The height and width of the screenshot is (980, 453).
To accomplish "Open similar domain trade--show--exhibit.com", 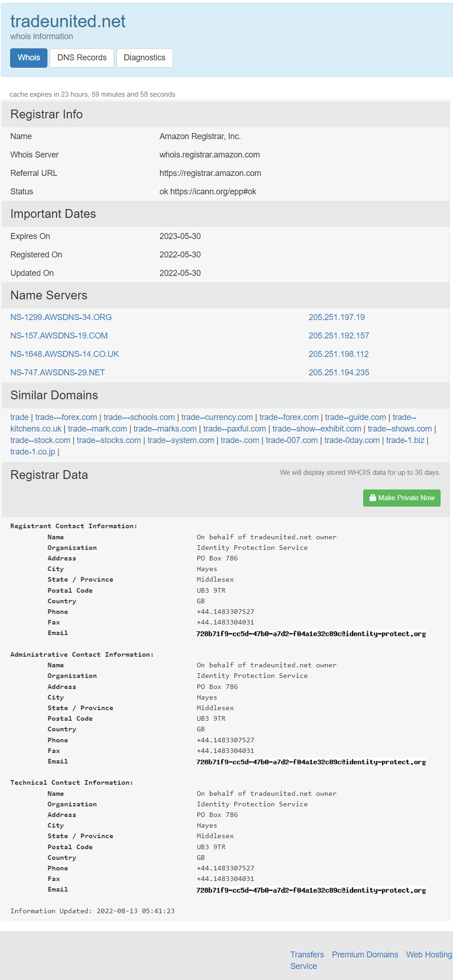I will 317,429.
